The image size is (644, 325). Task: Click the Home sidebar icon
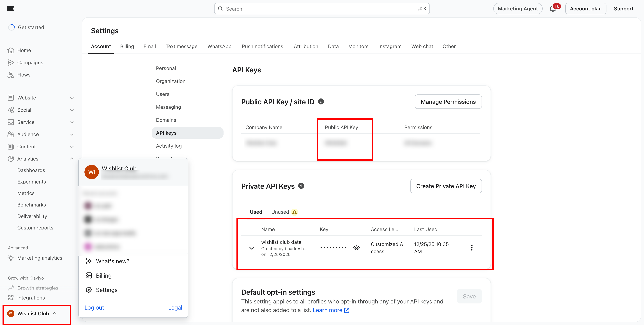coord(11,50)
